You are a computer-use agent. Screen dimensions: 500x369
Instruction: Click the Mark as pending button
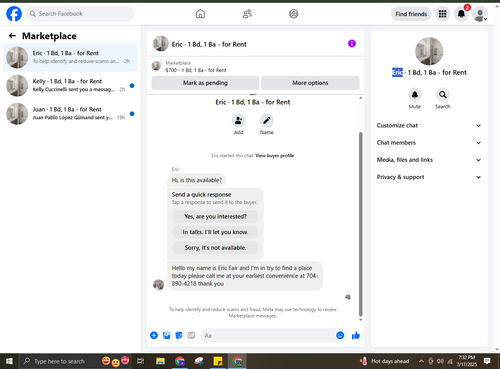[x=205, y=83]
